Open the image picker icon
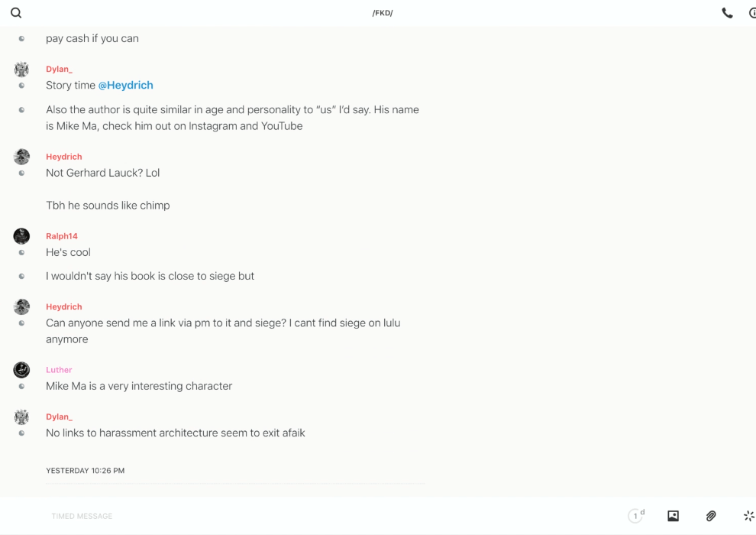Screen dimensions: 756x535 (x=673, y=516)
